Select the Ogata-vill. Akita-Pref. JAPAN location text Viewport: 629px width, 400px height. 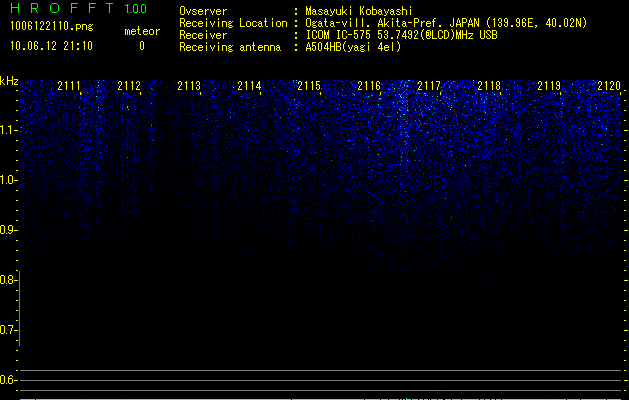(446, 23)
